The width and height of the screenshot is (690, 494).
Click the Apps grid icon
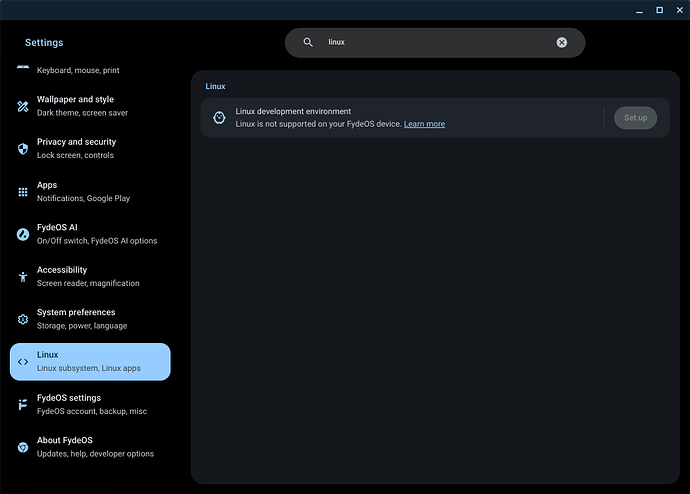point(23,191)
